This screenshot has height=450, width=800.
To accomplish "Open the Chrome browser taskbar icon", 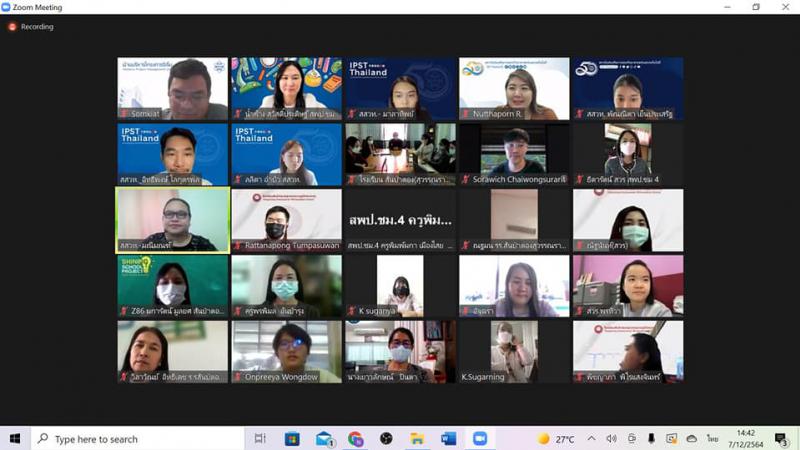I will pos(356,439).
